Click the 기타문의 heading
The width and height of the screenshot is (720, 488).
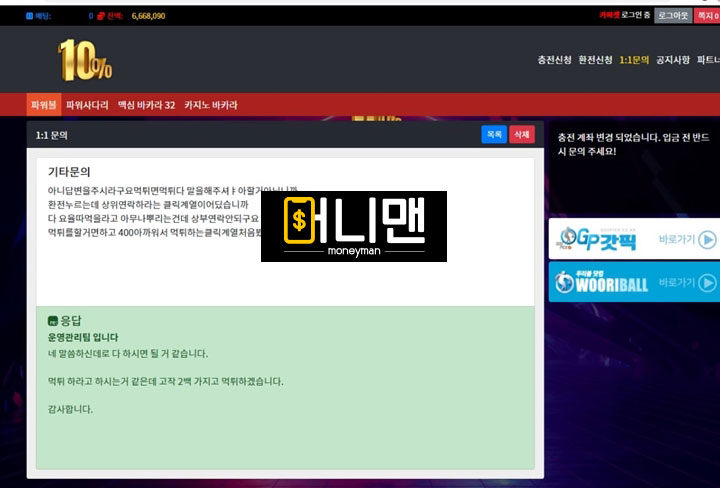pyautogui.click(x=69, y=172)
